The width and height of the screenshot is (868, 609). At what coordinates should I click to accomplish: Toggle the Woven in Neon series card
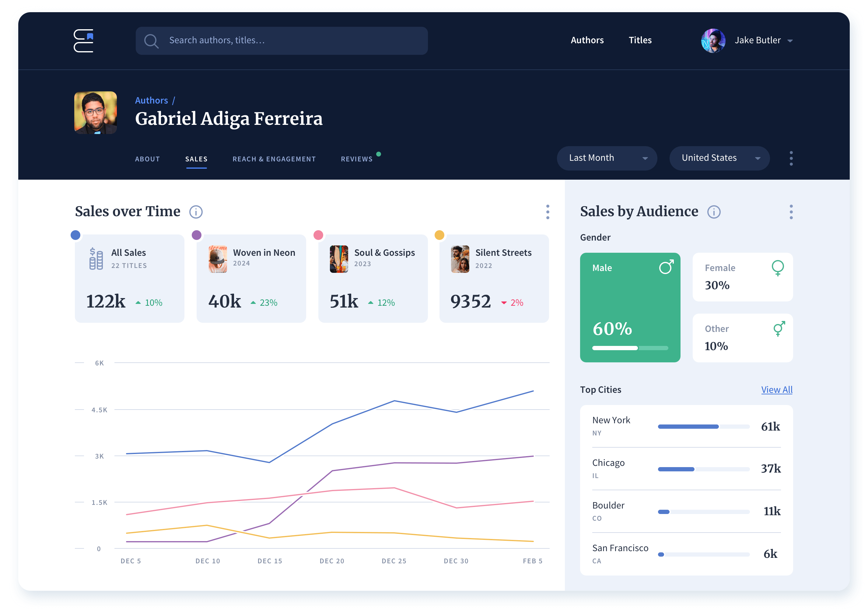click(x=251, y=278)
